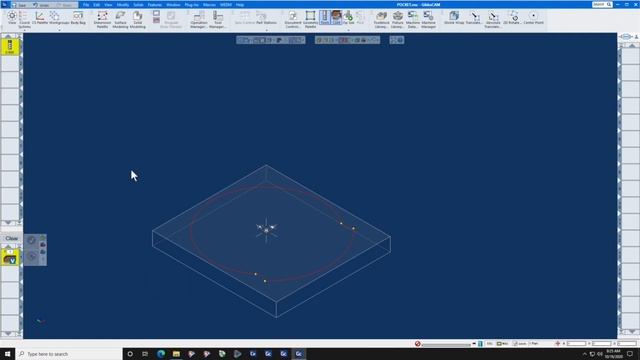
Task: Click the floating palette top round icon
Action: pyautogui.click(x=31, y=240)
